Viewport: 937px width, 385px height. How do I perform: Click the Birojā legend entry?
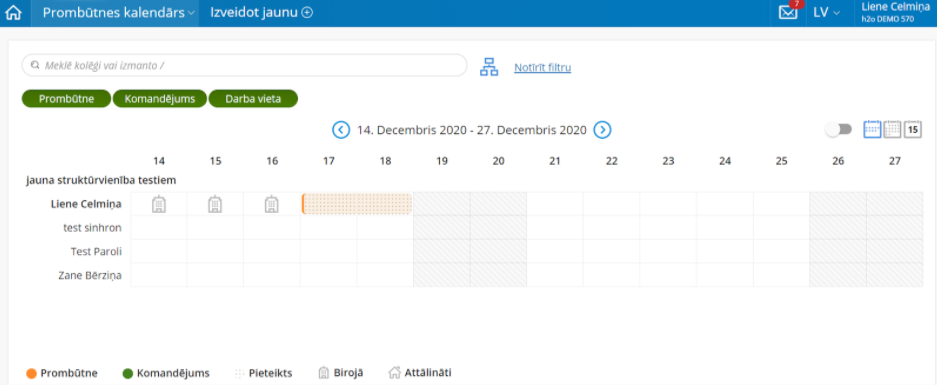click(341, 373)
